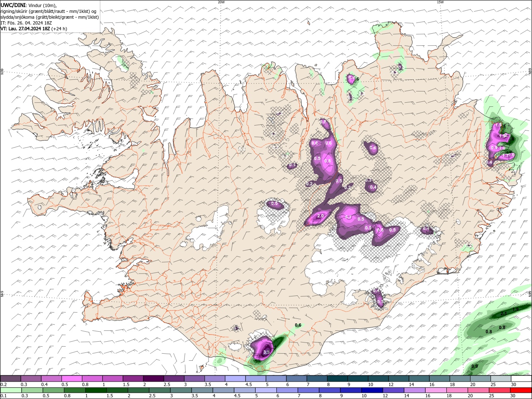Click the 3.5 snowfall value near south coast
532x399 pixels.
(267, 352)
